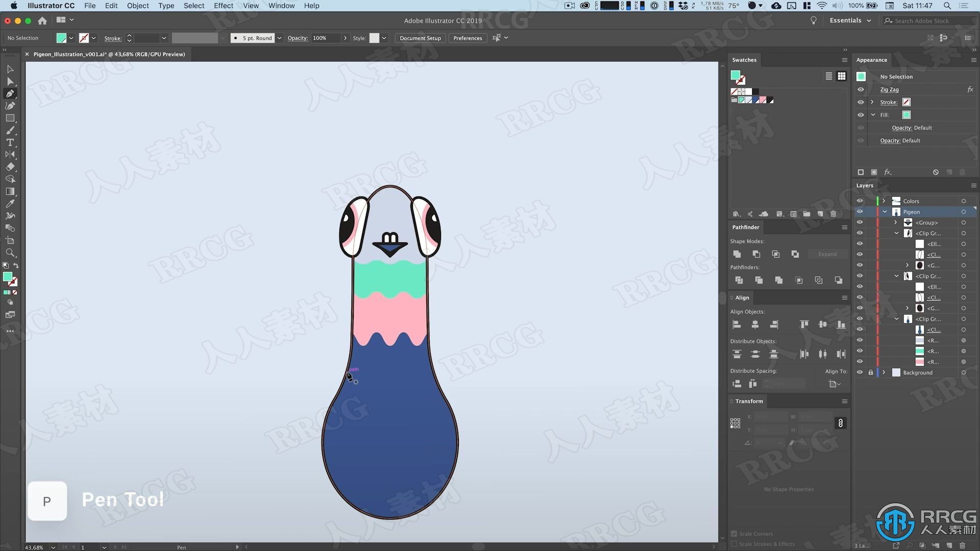
Task: Click Vertical Align Top icon
Action: [804, 324]
